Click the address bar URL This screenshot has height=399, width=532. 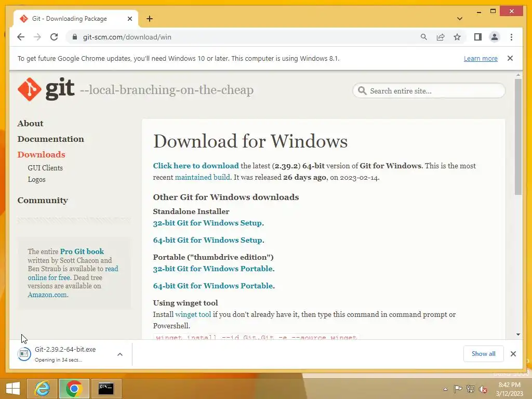point(127,37)
